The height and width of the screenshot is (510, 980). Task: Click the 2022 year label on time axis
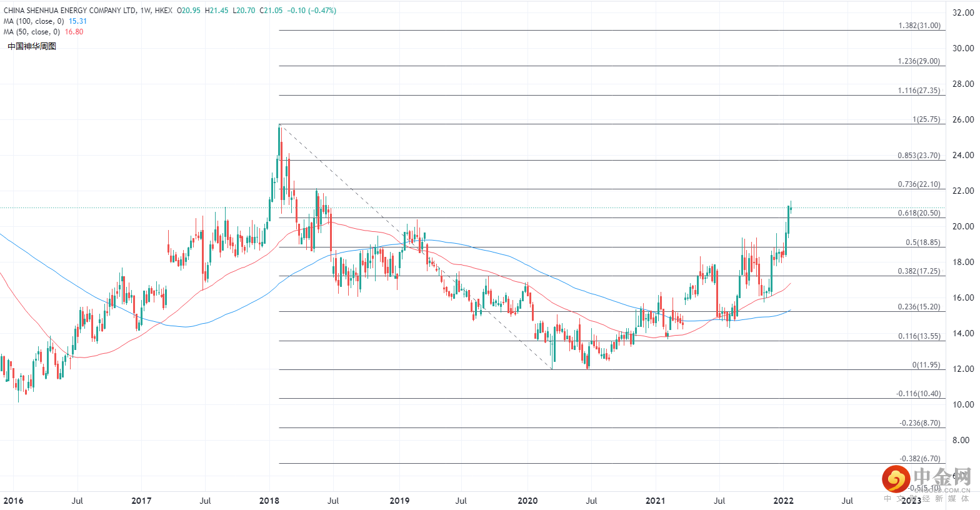[784, 501]
